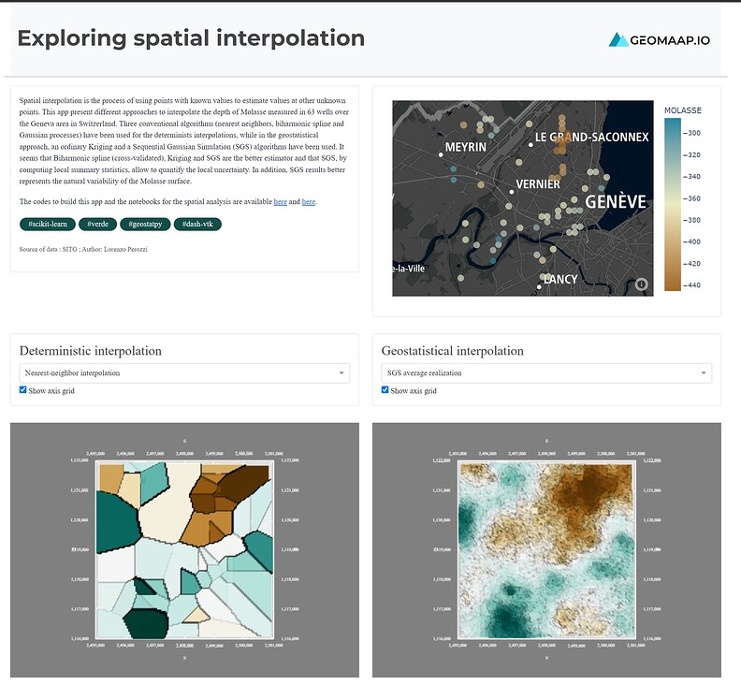The image size is (741, 700).
Task: Click the MOLASSE color scale bar
Action: point(673,204)
